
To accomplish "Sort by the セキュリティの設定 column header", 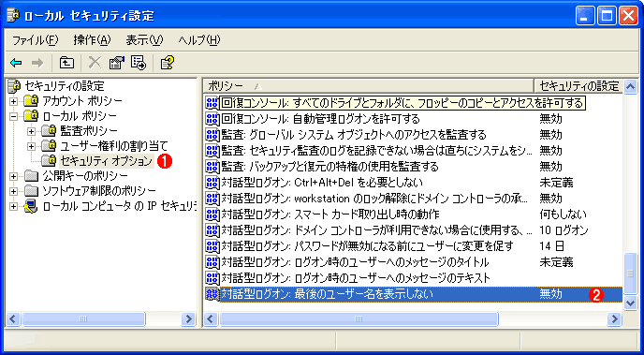I will pos(578,86).
